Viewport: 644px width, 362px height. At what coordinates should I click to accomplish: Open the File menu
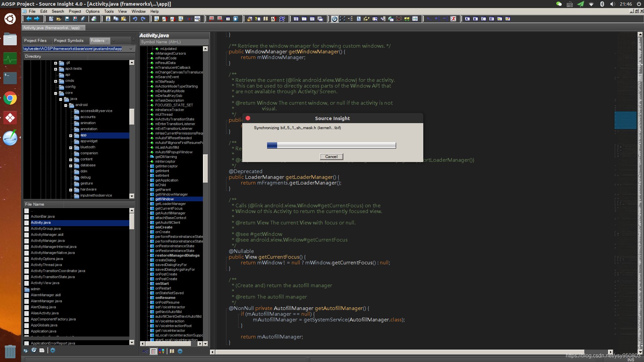(x=32, y=11)
